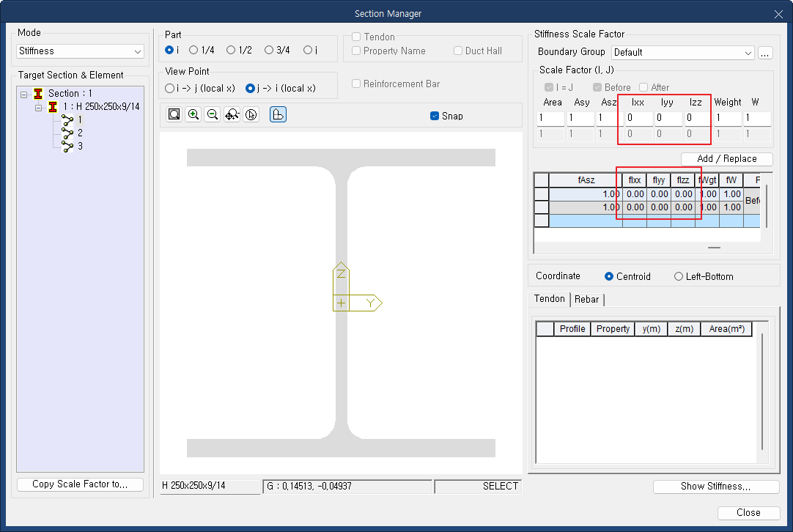Click the fIzz column header
Viewport: 793px width, 532px height.
point(683,180)
